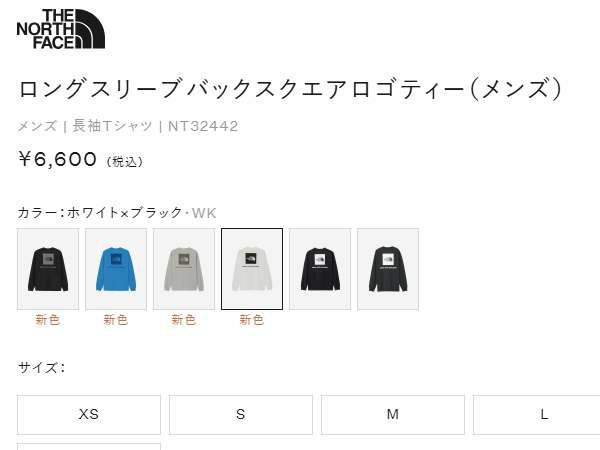Image resolution: width=600 pixels, height=450 pixels.
Task: Click the partially visible size button below XS
Action: [89, 447]
